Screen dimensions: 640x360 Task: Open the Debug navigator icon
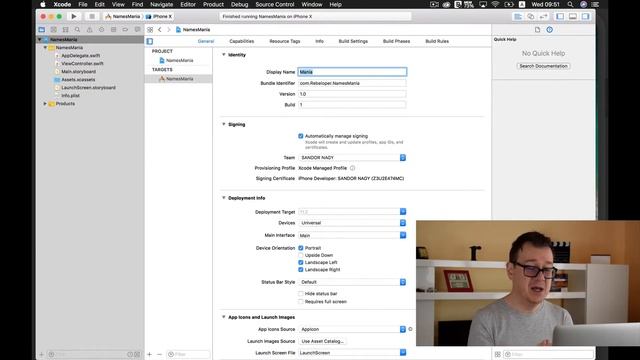pos(113,30)
